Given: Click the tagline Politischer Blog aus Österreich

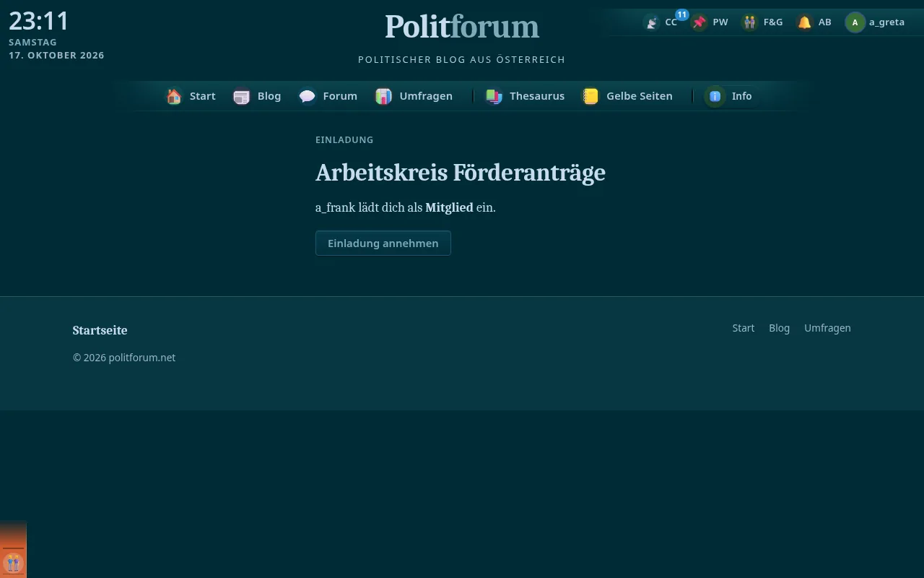Looking at the screenshot, I should 462,59.
